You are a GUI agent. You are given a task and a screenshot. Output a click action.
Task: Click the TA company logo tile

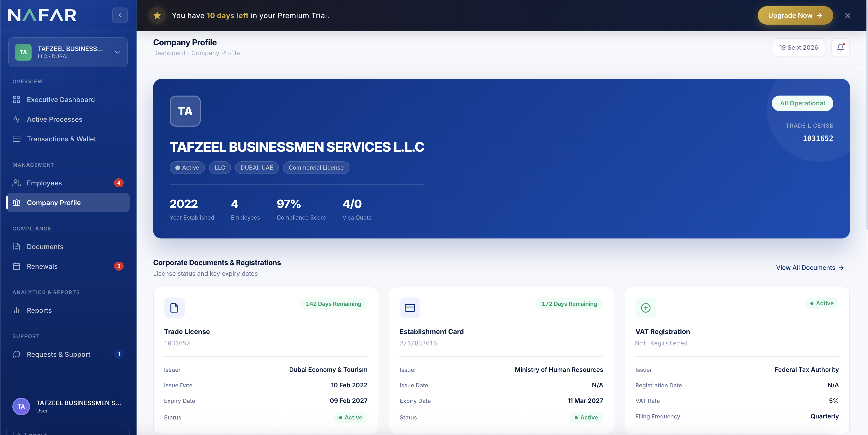click(x=185, y=111)
